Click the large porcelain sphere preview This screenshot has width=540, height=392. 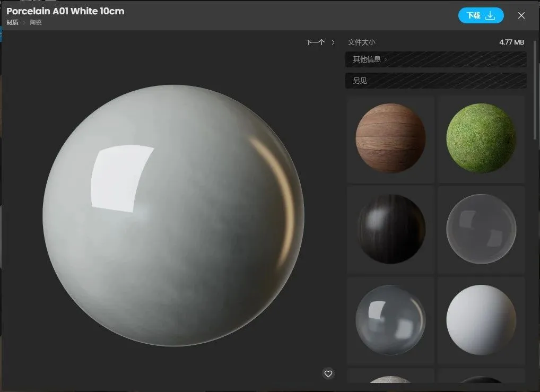(x=173, y=215)
